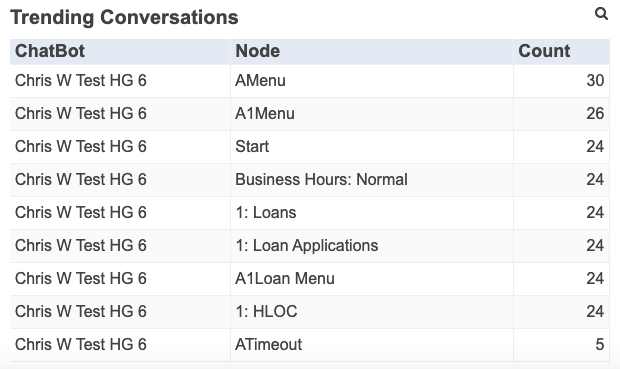This screenshot has width=620, height=369.
Task: Click the Start node entry
Action: 252,146
